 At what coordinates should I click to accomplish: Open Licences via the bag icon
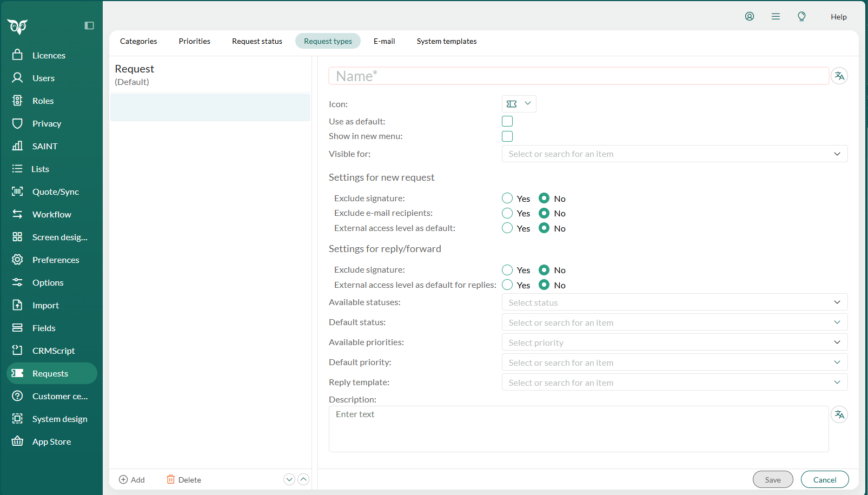17,55
